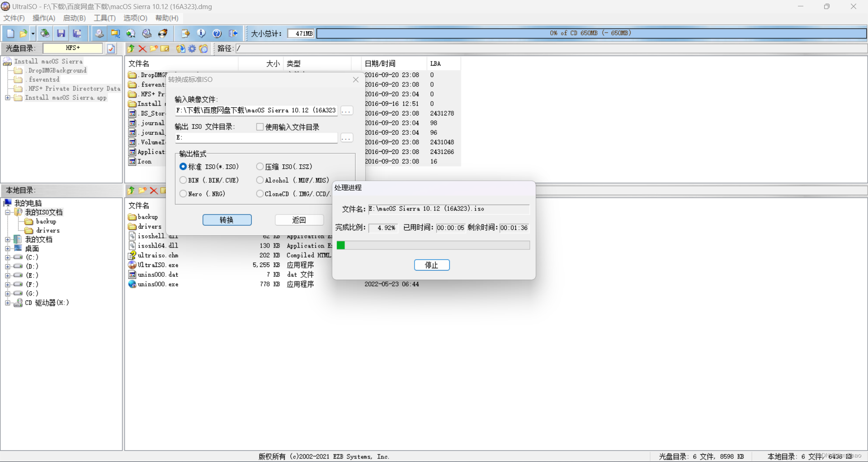
Task: Click the 输出 ISO 文件目录 input field
Action: pos(256,138)
